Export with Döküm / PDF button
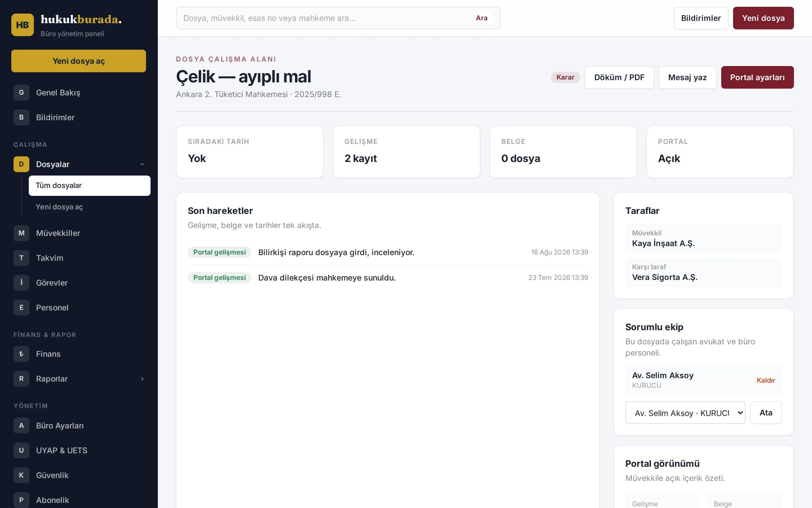Viewport: 812px width, 508px height. tap(619, 78)
